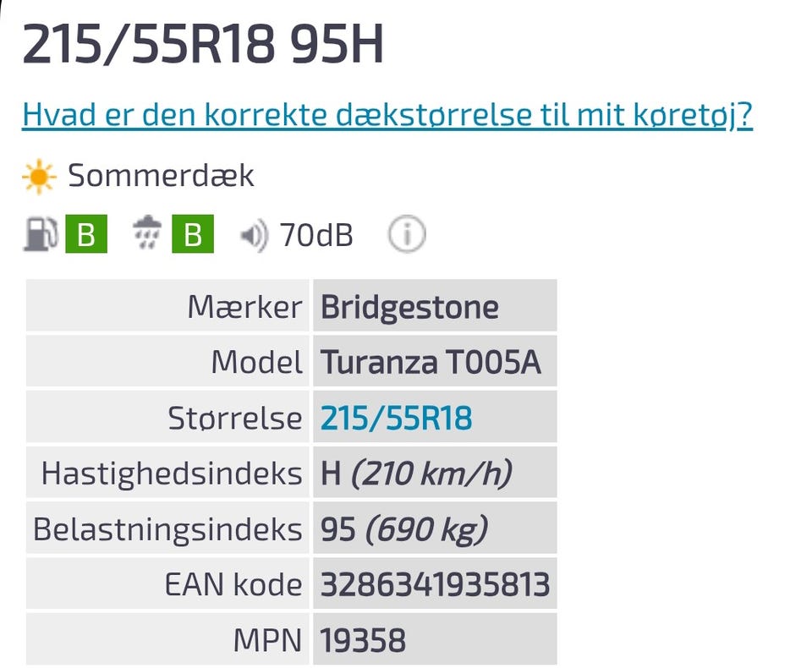
Task: Click the Belastningsindeks row label
Action: [x=167, y=529]
